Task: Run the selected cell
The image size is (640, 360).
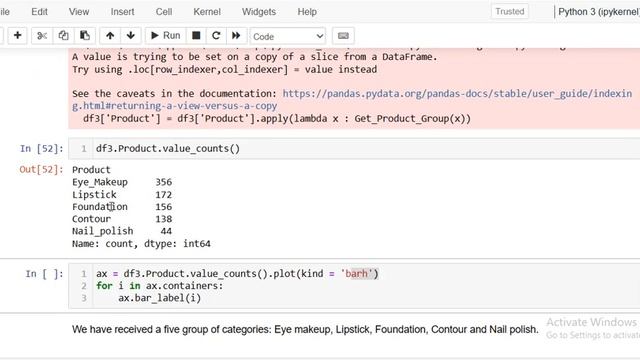Action: point(165,36)
